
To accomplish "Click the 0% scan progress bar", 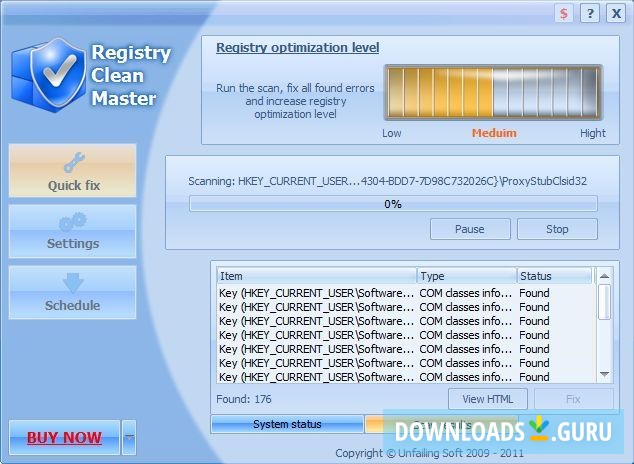I will (x=393, y=204).
